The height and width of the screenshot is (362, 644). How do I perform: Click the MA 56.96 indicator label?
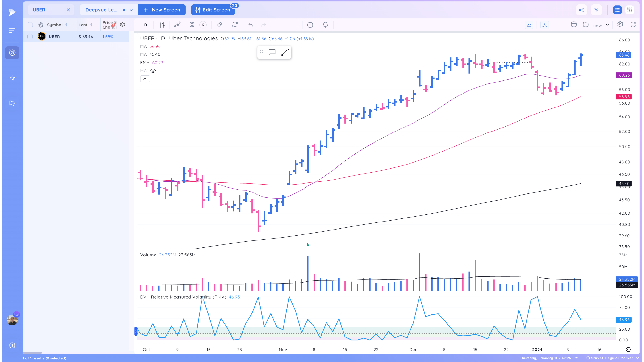(150, 46)
